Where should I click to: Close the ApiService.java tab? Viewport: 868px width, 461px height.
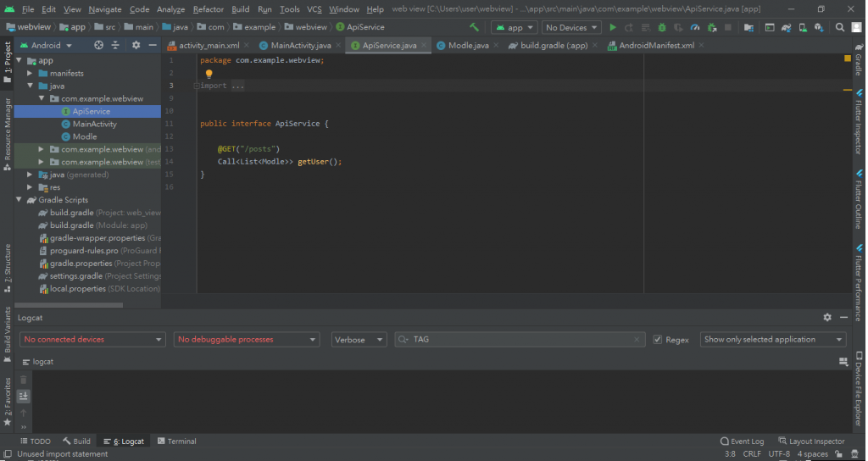424,46
